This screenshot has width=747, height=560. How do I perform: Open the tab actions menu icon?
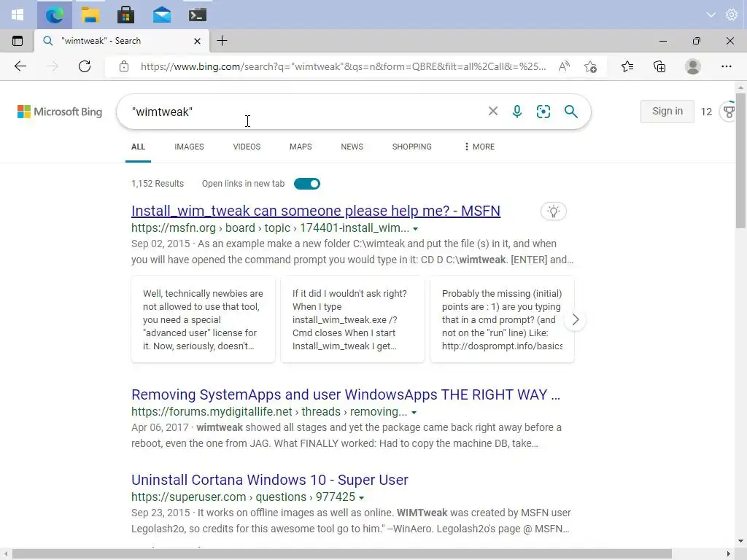point(18,41)
